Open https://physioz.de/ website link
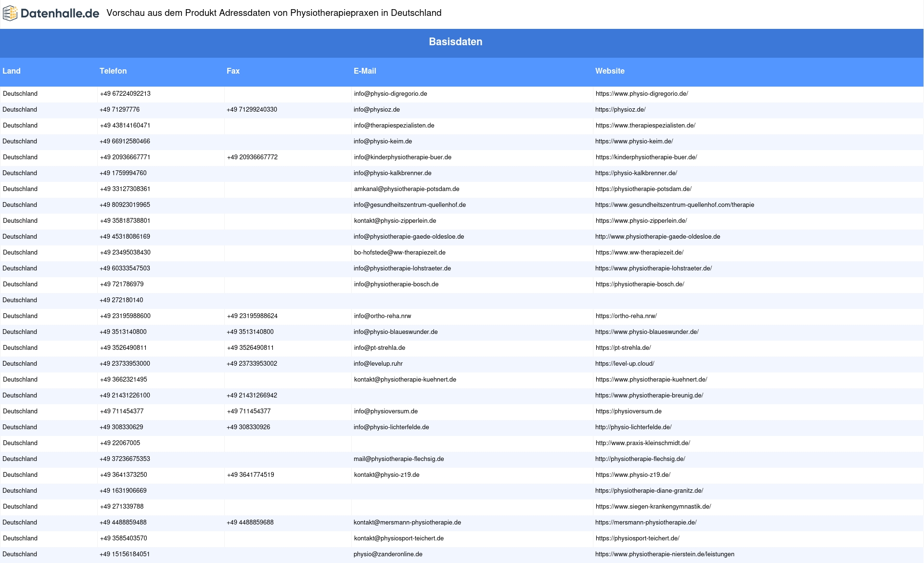The image size is (924, 563). pos(620,110)
